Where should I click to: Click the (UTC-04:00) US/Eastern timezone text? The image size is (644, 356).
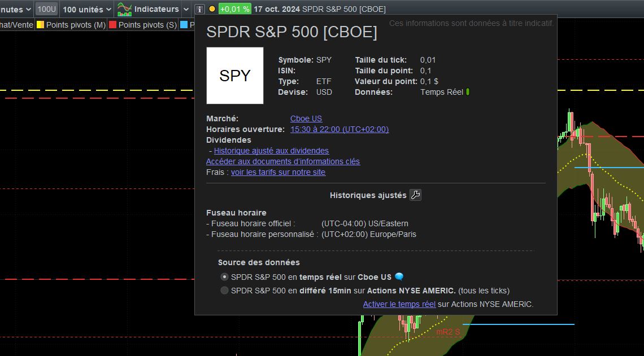pos(365,223)
